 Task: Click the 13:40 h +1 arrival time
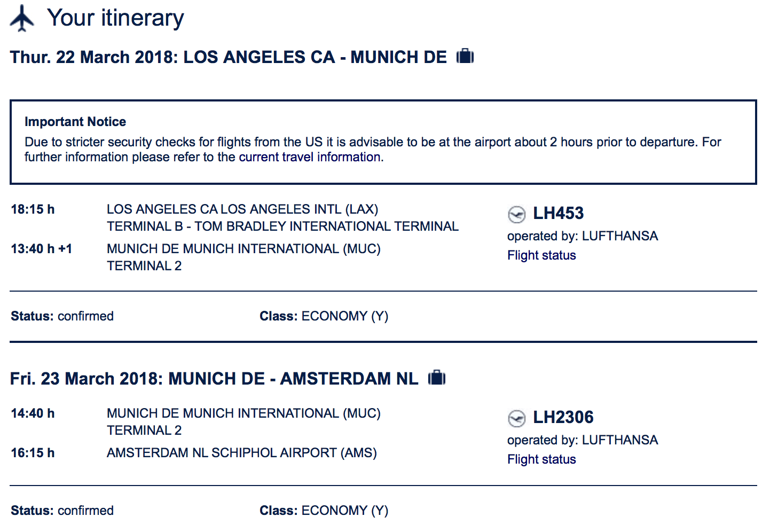[41, 249]
